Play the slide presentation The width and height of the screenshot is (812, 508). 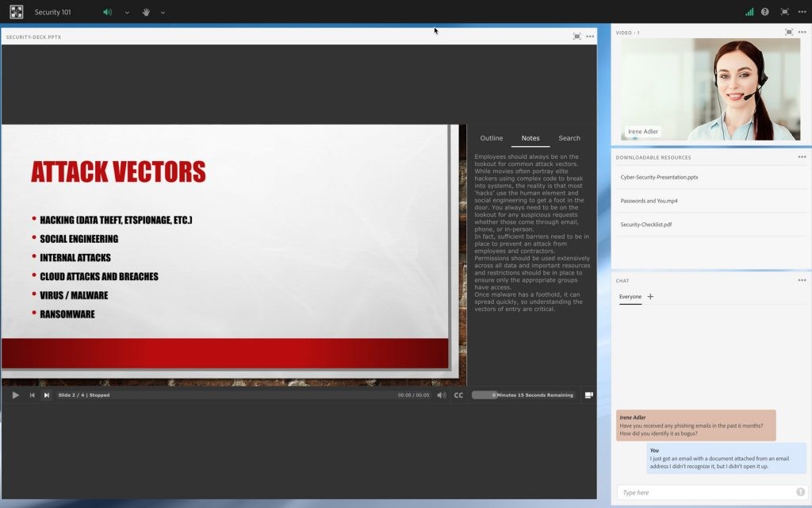click(x=15, y=395)
